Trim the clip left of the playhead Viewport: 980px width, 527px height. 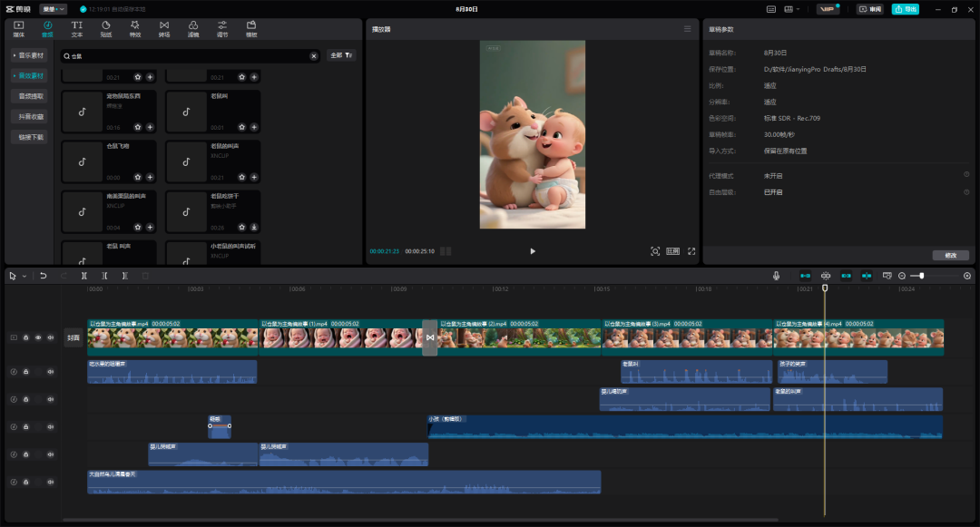tap(104, 276)
